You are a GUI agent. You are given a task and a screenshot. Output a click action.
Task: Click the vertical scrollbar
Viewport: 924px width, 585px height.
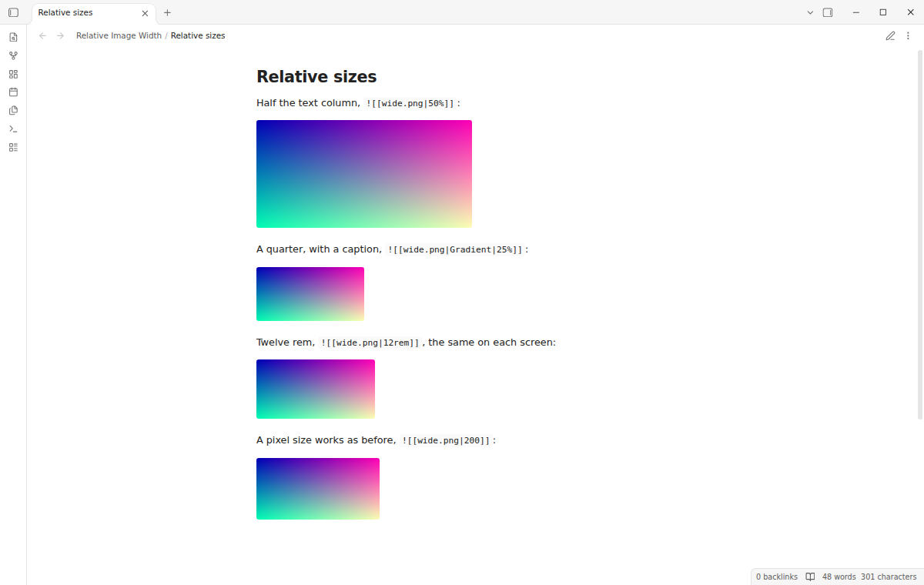(x=920, y=235)
